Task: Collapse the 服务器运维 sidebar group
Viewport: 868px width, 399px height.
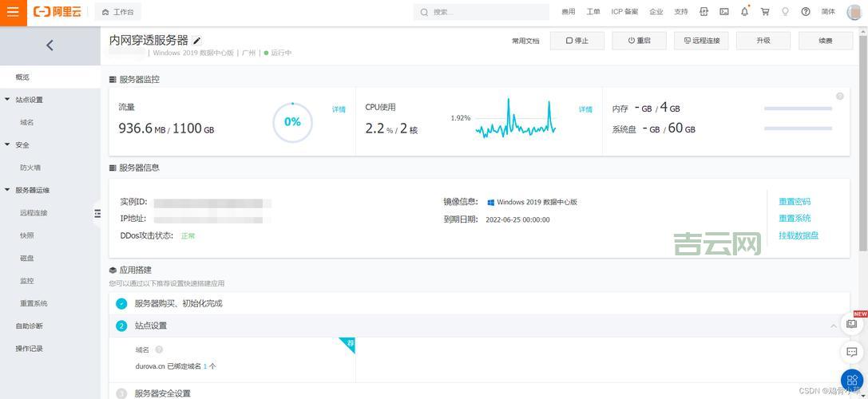Action: pyautogui.click(x=8, y=191)
